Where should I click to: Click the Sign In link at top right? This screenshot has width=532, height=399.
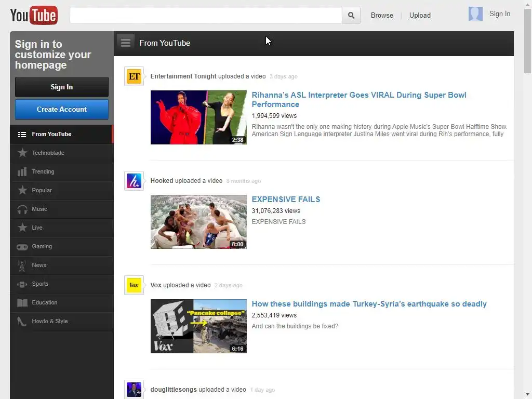499,14
